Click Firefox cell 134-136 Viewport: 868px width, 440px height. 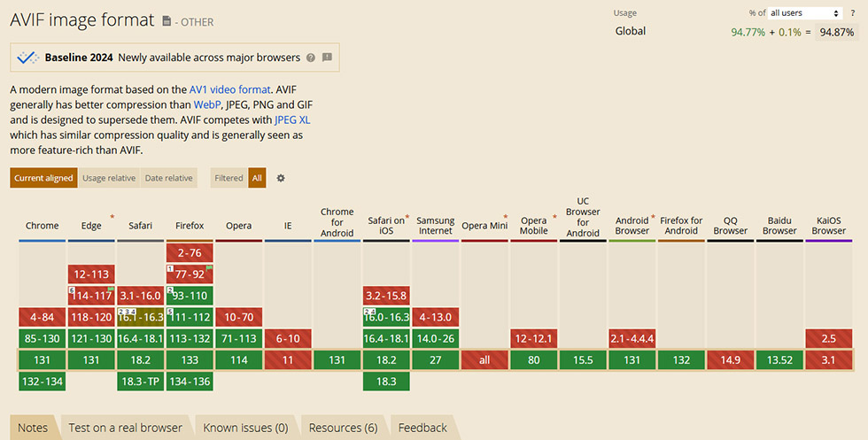click(x=190, y=382)
